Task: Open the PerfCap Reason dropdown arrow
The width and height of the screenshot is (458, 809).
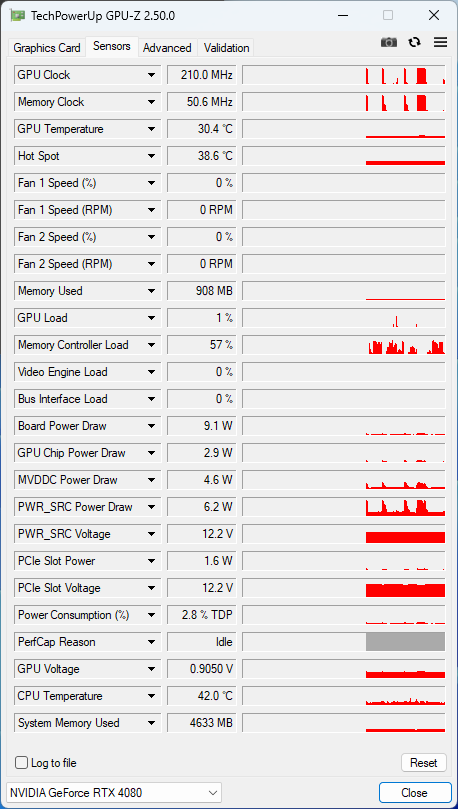Action: coord(151,642)
